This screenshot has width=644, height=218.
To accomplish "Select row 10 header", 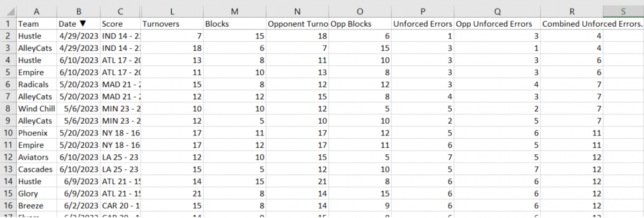I will click(8, 133).
